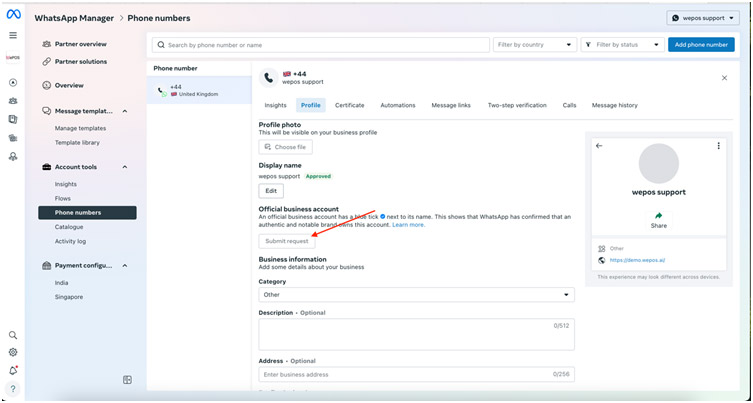Open Catalogue in sidebar

69,227
